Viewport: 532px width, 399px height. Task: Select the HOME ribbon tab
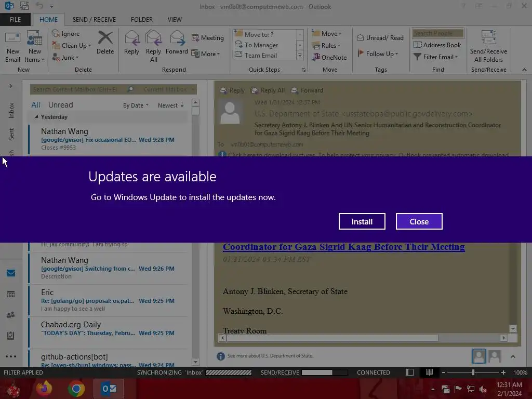pyautogui.click(x=48, y=20)
